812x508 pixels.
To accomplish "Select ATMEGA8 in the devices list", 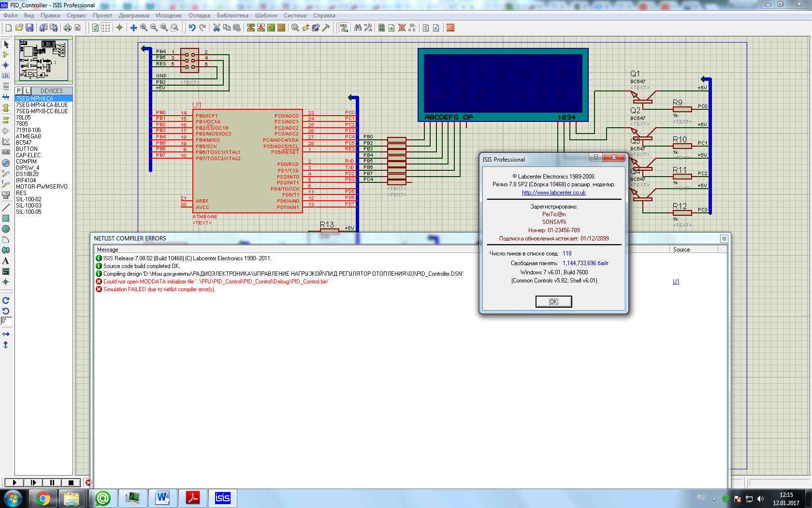I will [29, 136].
